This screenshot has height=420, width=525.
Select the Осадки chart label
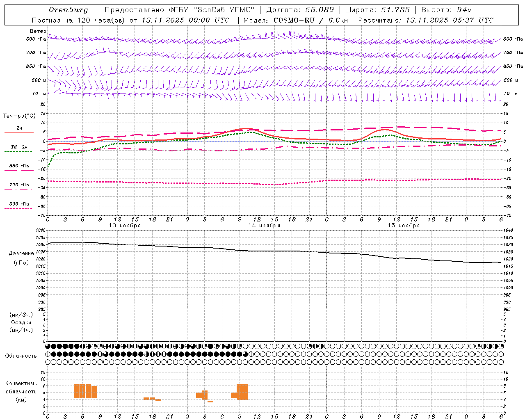pos(21,322)
